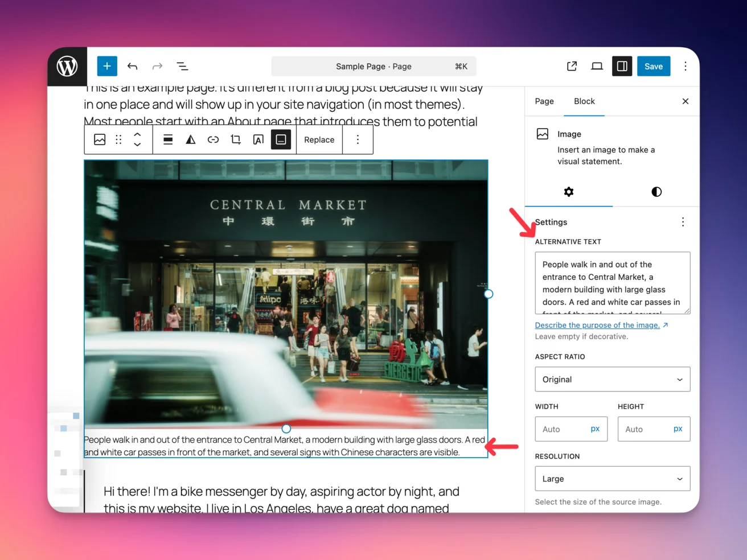
Task: Click the WordPress logo
Action: click(x=67, y=66)
